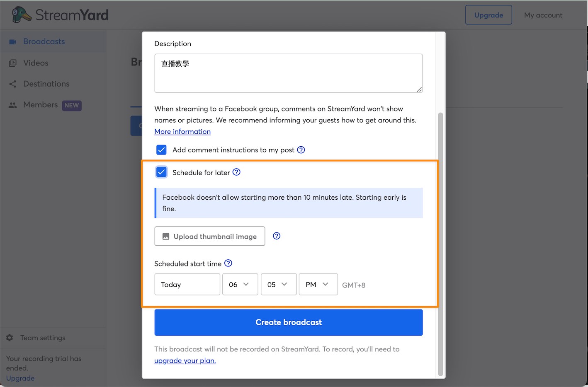
Task: Open the Broadcasts section in sidebar
Action: tap(53, 41)
